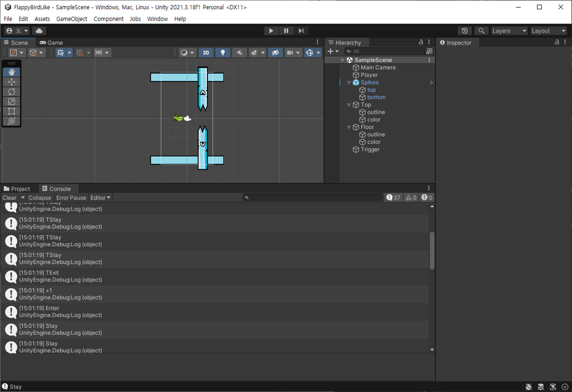Toggle console errors filter
This screenshot has height=392, width=572.
point(427,198)
